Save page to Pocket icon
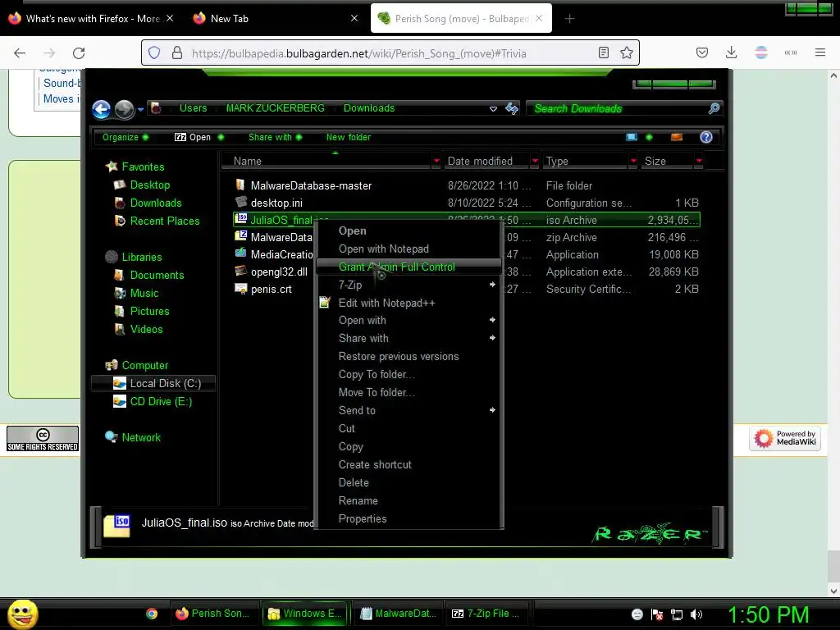840x630 pixels. tap(702, 52)
